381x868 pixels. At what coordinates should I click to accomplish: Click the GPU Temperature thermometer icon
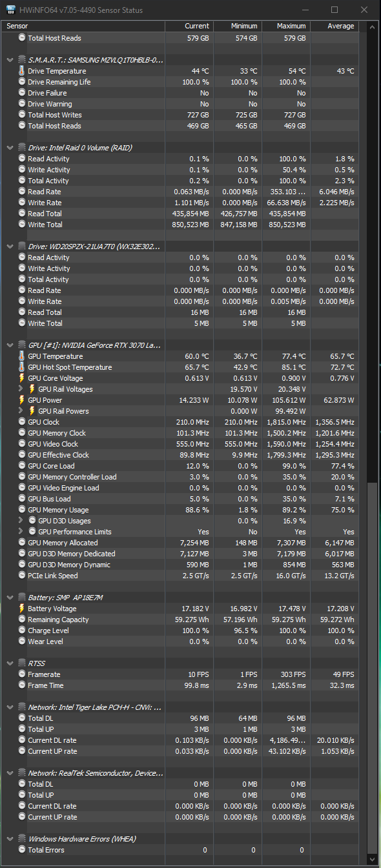22,356
